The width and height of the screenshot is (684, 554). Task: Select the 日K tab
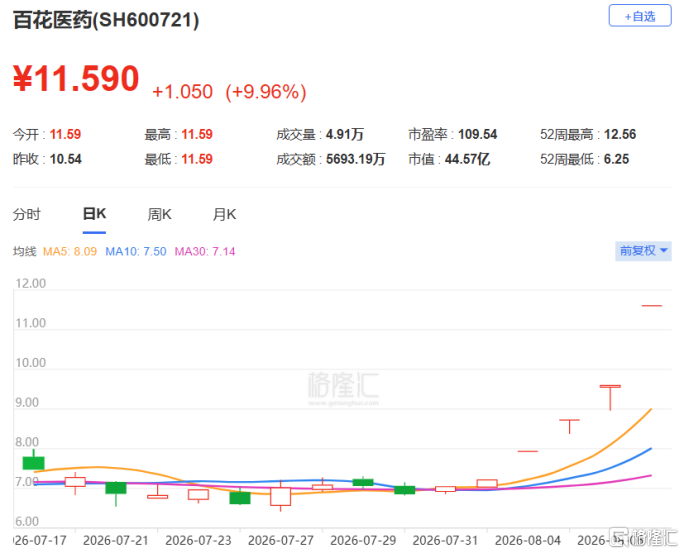pyautogui.click(x=94, y=214)
